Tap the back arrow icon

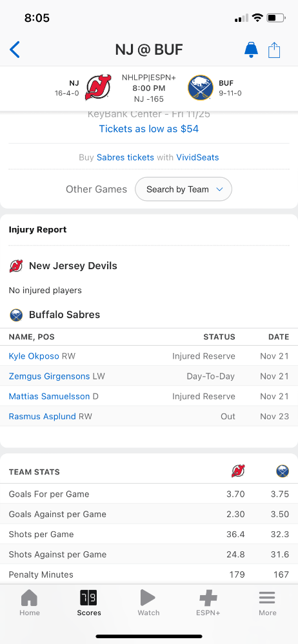click(x=14, y=50)
